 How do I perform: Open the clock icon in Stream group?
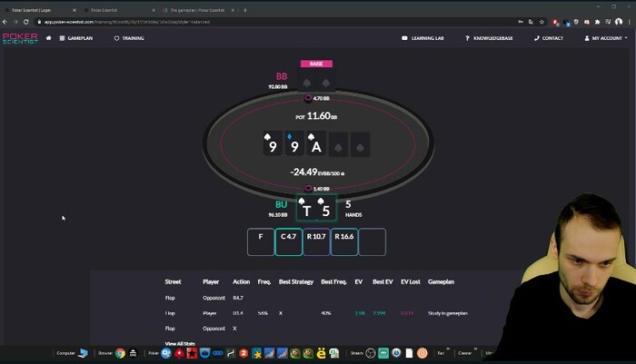[396, 353]
